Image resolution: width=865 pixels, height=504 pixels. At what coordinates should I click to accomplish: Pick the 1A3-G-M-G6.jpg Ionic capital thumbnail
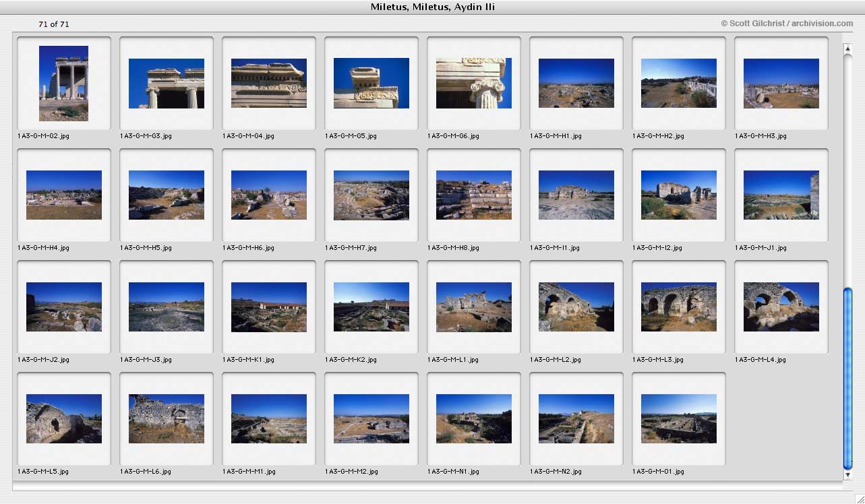pos(474,84)
